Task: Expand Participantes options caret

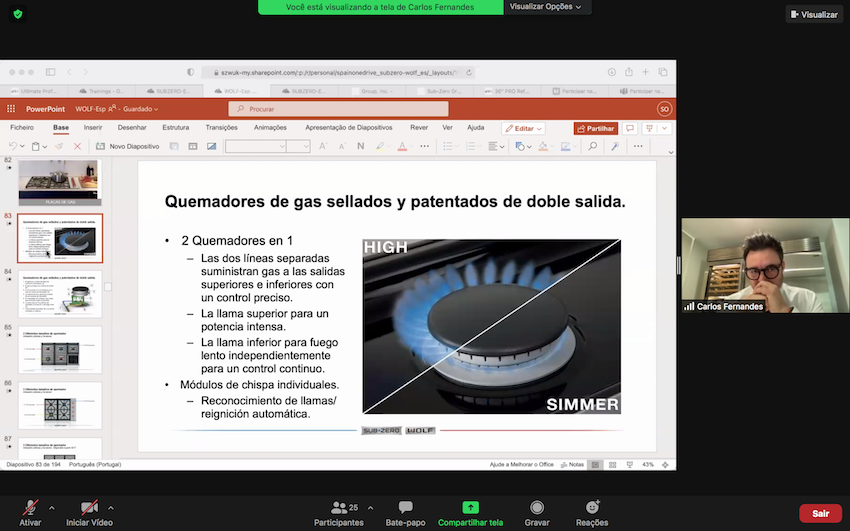Action: pos(370,508)
